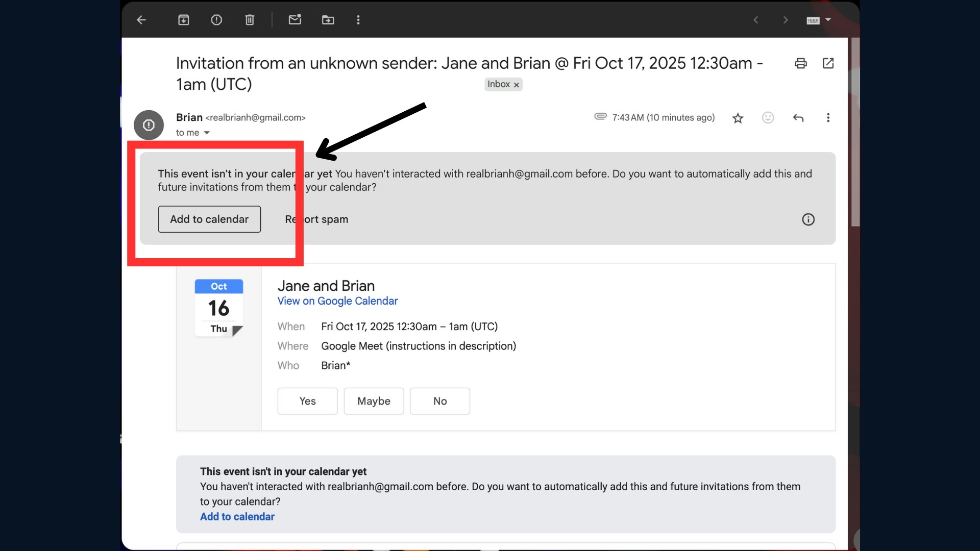
Task: Open email in new window icon
Action: click(828, 63)
